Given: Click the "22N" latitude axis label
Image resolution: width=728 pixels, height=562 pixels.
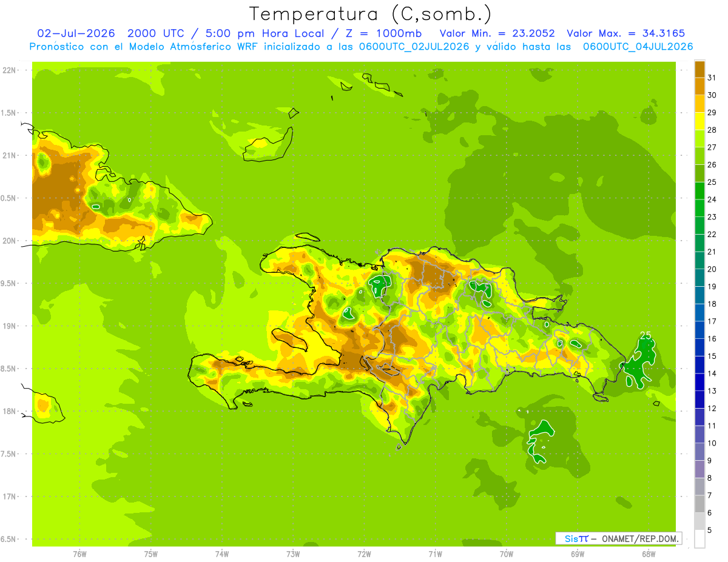Looking at the screenshot, I should [10, 70].
